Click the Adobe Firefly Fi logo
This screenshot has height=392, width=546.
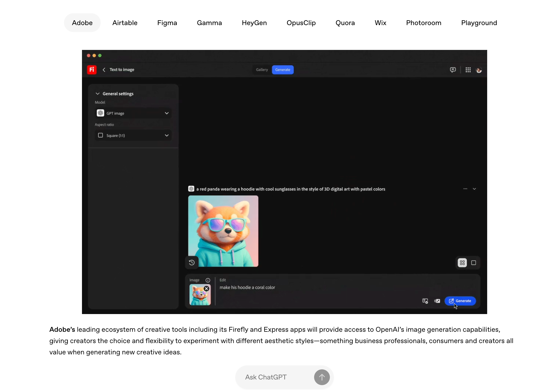click(92, 70)
